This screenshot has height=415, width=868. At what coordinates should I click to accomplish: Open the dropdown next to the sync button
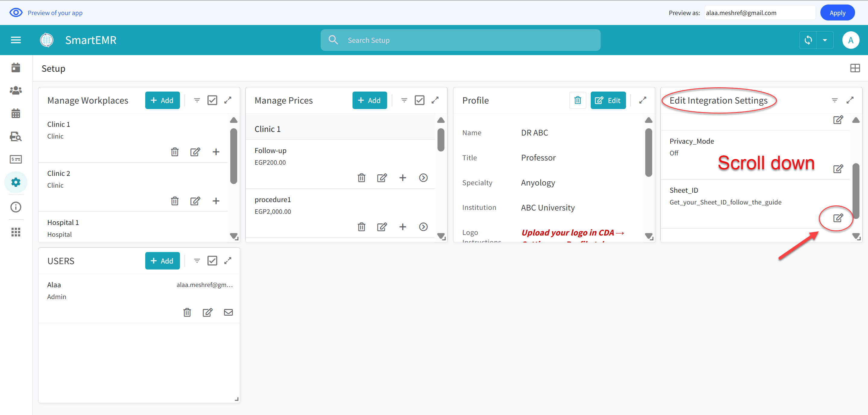point(825,40)
